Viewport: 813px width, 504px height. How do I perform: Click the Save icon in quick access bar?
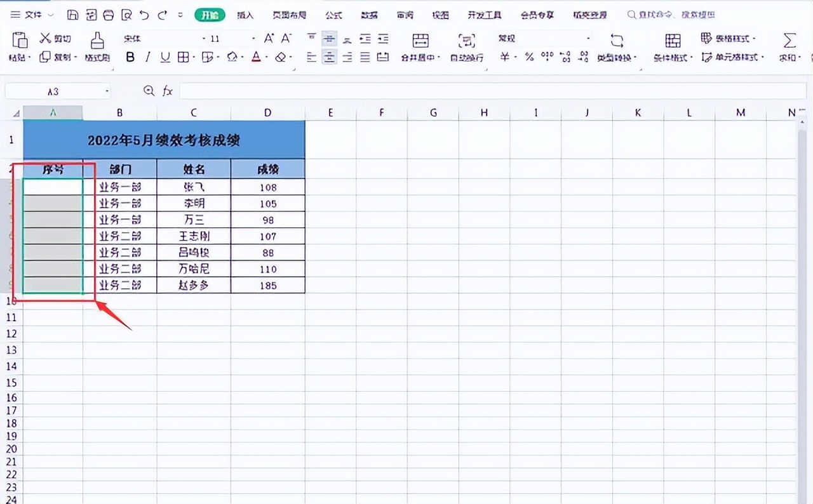pos(73,15)
